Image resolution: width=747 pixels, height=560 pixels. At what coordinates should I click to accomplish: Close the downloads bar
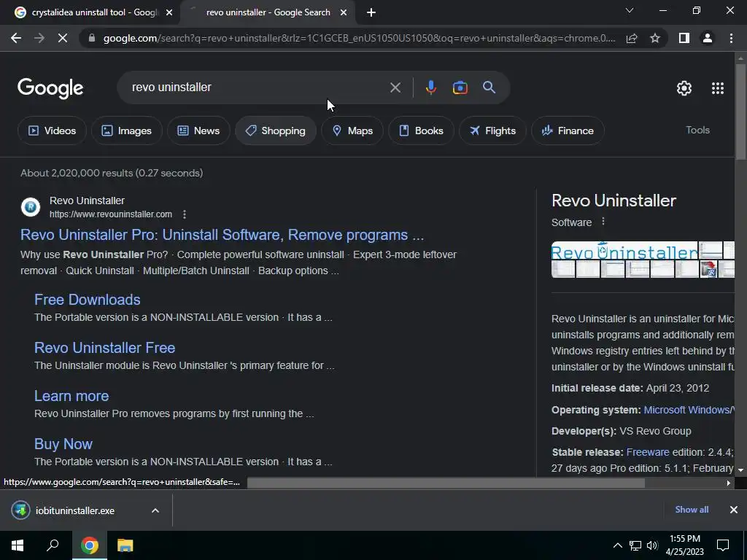[734, 510]
